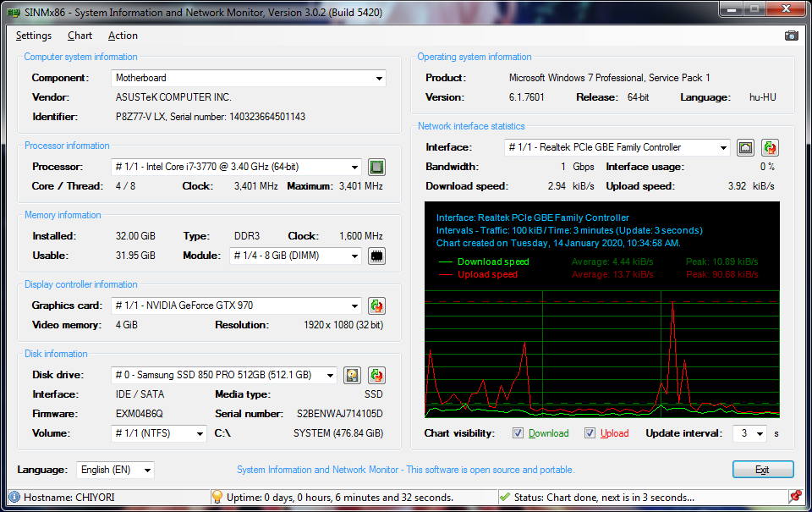Viewport: 812px width, 512px height.
Task: Click the installed memory 32.00 GiB value
Action: pos(135,236)
